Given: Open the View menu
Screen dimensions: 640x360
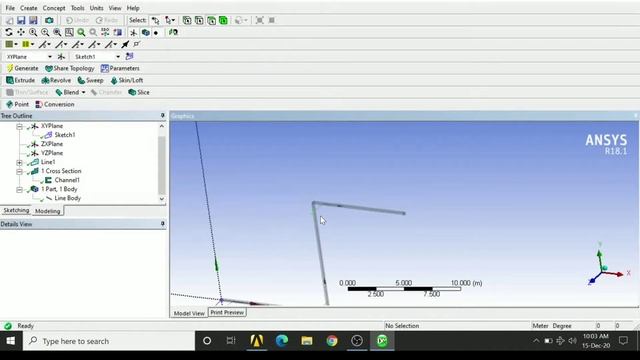Looking at the screenshot, I should point(115,8).
